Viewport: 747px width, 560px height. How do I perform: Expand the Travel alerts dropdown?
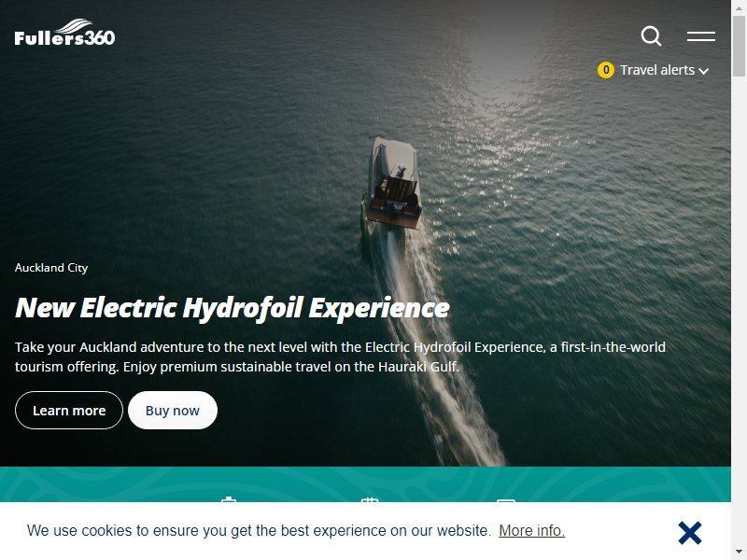(657, 70)
